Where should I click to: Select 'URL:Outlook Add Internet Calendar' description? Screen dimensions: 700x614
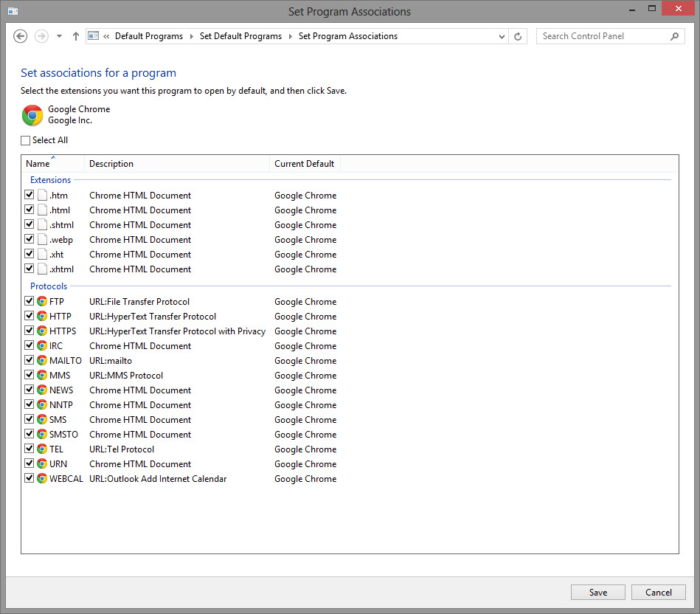click(158, 479)
